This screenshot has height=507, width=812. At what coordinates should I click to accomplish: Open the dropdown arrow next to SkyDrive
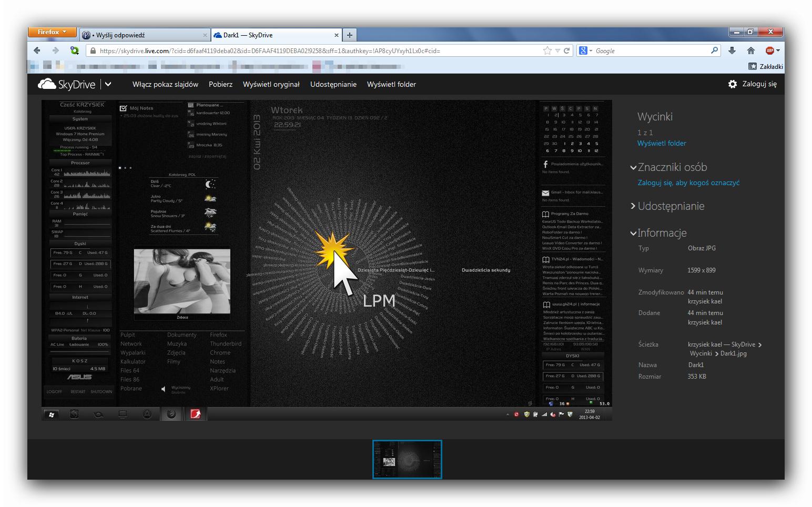[108, 84]
